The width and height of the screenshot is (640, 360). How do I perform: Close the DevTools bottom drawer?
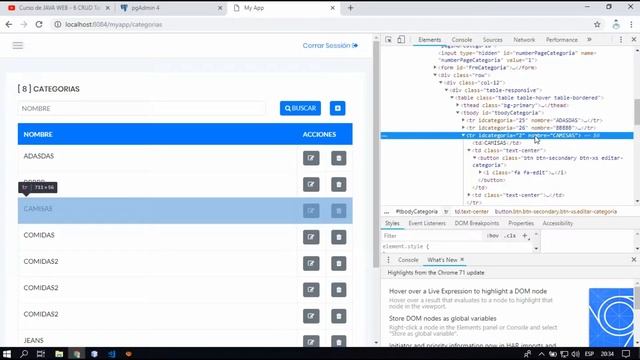pos(633,260)
